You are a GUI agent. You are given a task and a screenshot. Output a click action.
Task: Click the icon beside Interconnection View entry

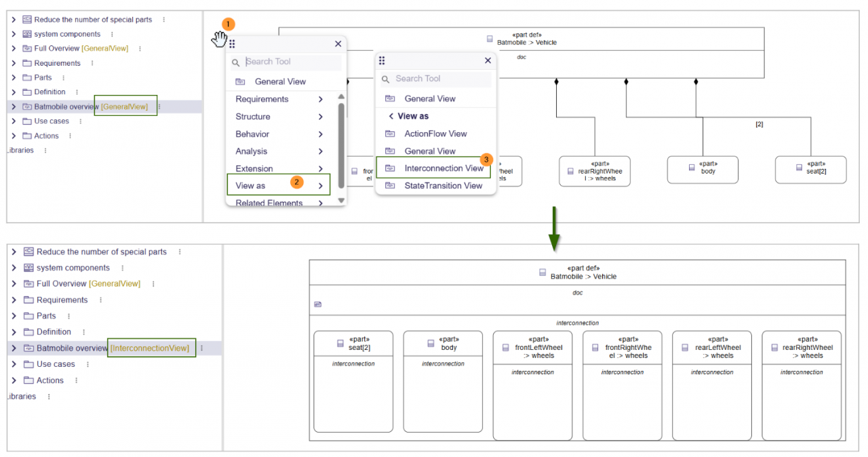[390, 168]
